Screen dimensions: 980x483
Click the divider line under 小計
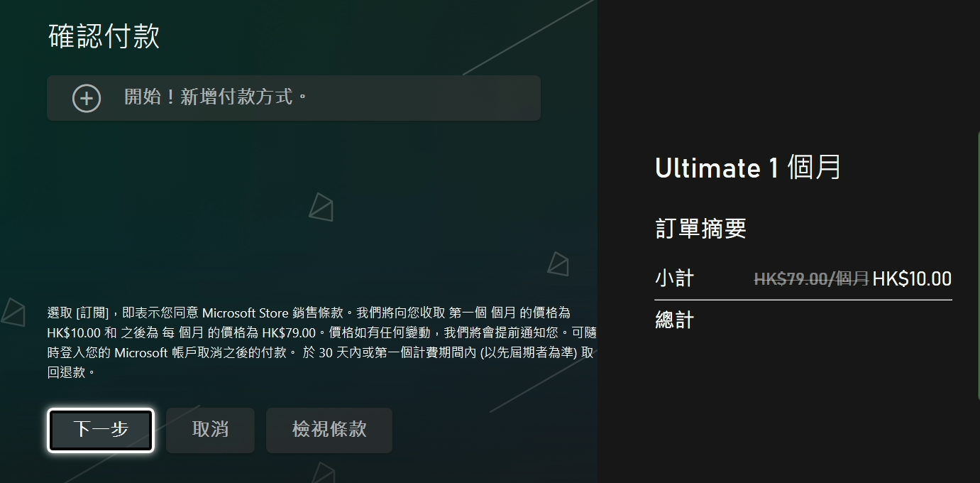point(802,299)
